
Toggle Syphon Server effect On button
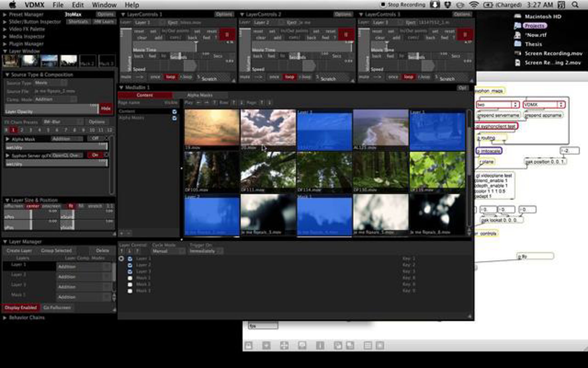click(95, 155)
